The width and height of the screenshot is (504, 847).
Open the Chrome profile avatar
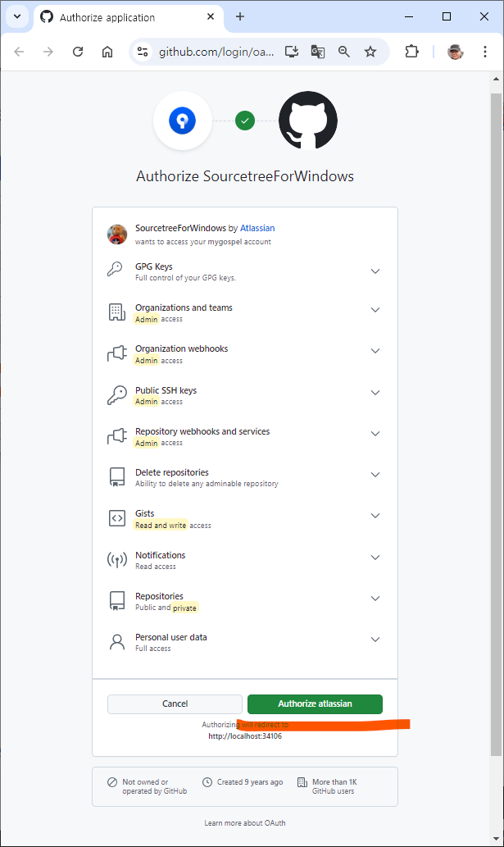coord(456,52)
